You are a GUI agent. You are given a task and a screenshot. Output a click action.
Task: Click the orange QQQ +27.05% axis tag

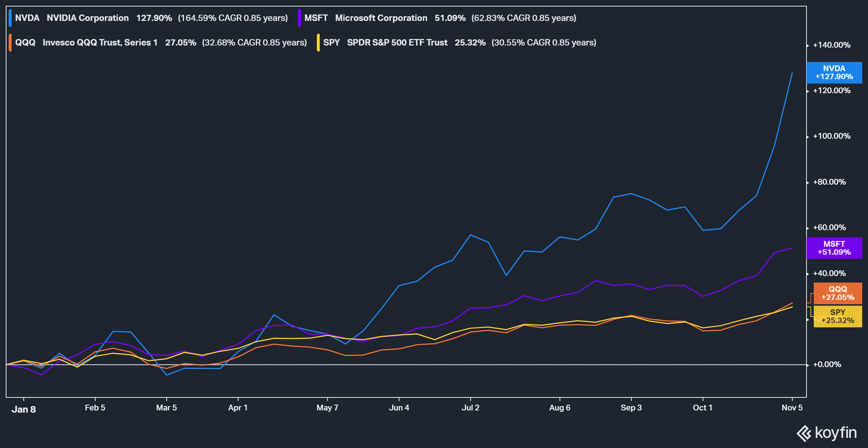pos(838,293)
